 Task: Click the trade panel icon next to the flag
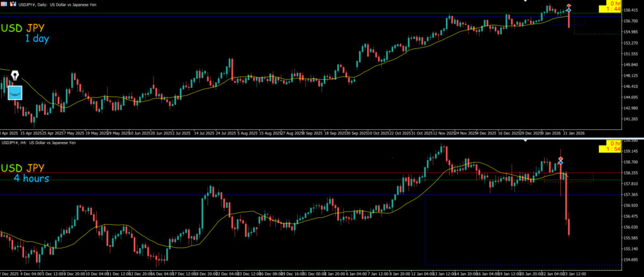click(x=13, y=3)
